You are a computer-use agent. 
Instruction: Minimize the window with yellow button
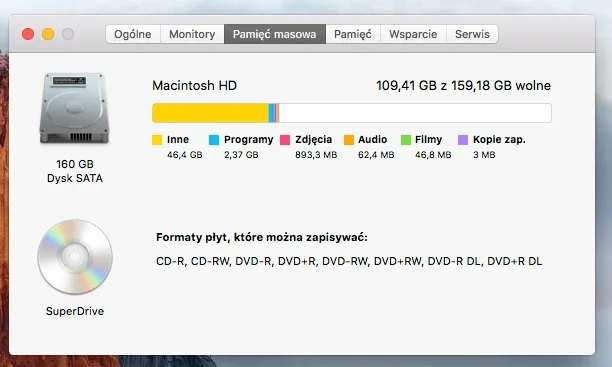pyautogui.click(x=48, y=34)
